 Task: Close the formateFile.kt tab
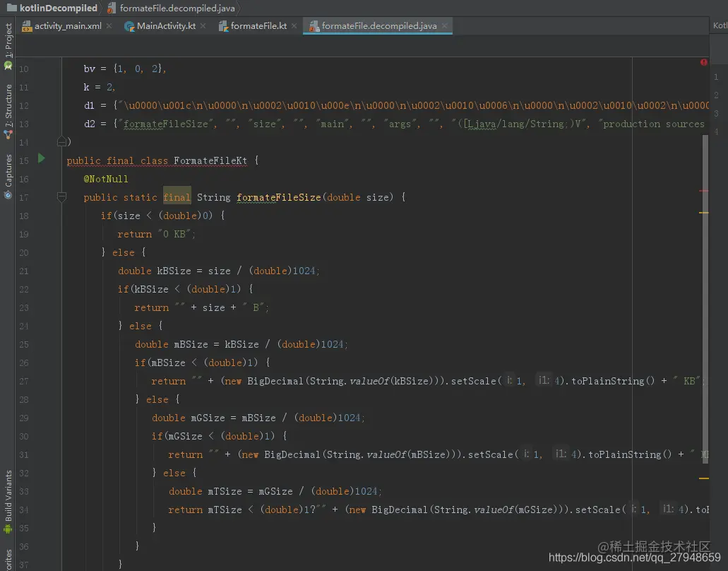point(294,26)
